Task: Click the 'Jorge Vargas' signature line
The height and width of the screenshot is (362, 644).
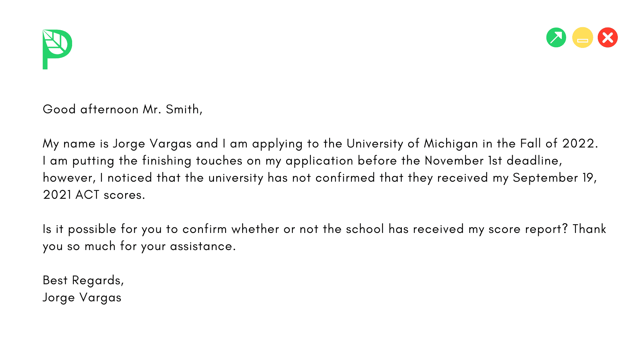Action: pos(82,297)
